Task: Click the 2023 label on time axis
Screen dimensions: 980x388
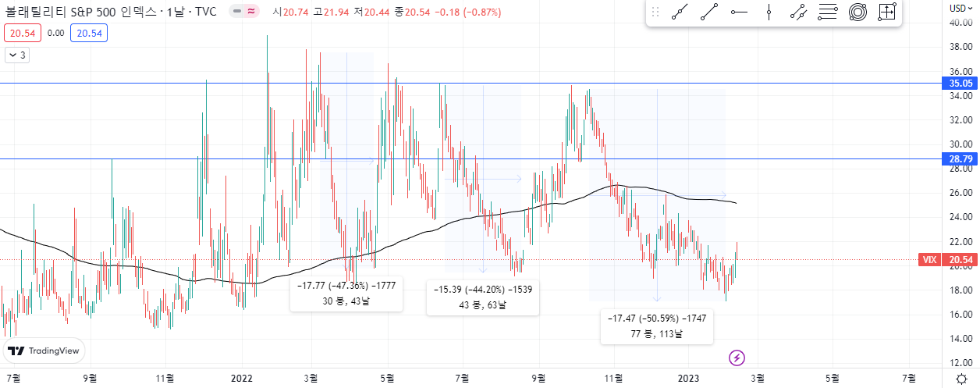Action: pyautogui.click(x=690, y=379)
